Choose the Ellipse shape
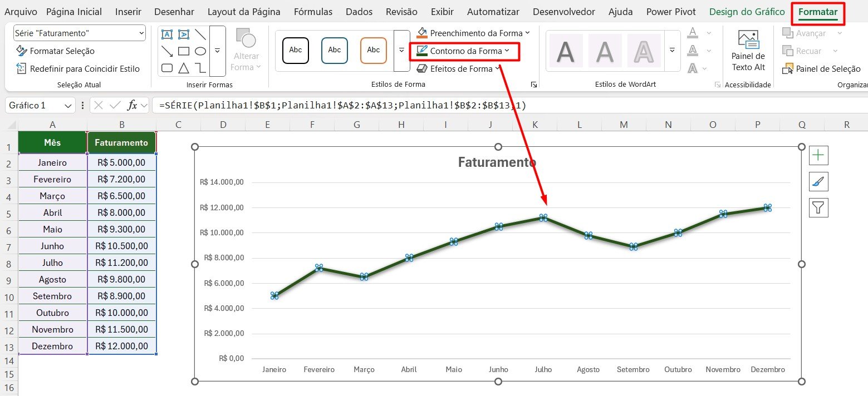The width and height of the screenshot is (868, 396). click(x=200, y=51)
